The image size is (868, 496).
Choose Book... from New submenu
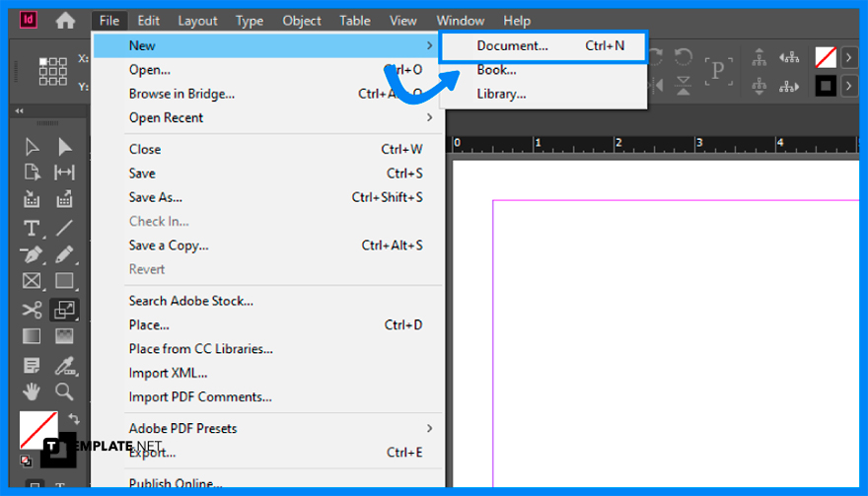coord(543,70)
